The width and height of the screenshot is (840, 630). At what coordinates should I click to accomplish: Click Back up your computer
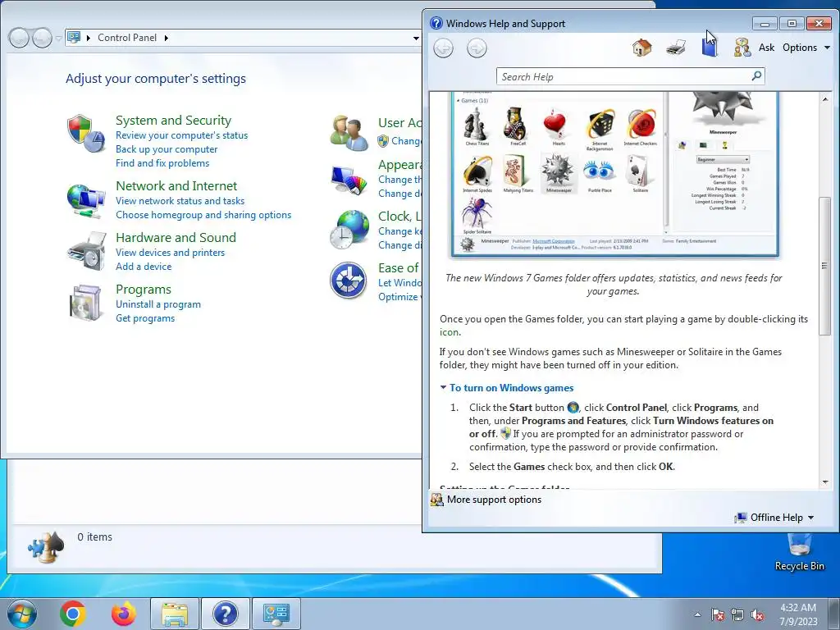coord(167,149)
